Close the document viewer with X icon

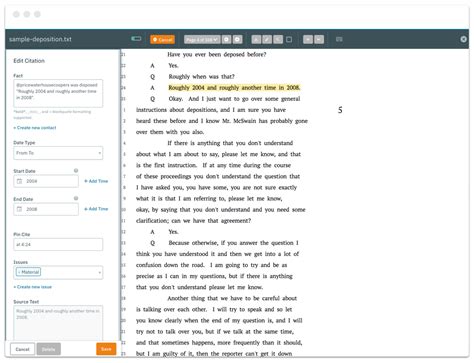pyautogui.click(x=463, y=39)
